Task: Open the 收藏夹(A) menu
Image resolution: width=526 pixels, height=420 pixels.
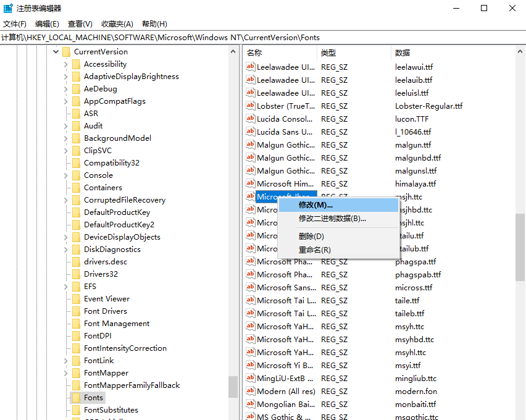Action: 116,23
